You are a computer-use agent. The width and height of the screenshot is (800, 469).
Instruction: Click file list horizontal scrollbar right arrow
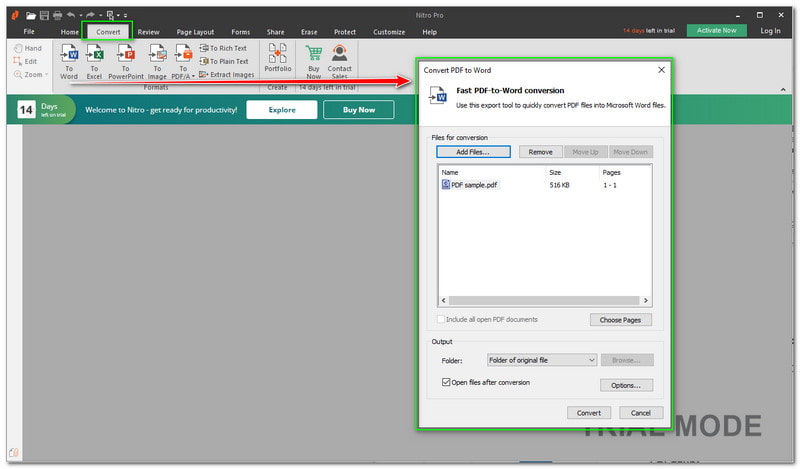coord(646,301)
